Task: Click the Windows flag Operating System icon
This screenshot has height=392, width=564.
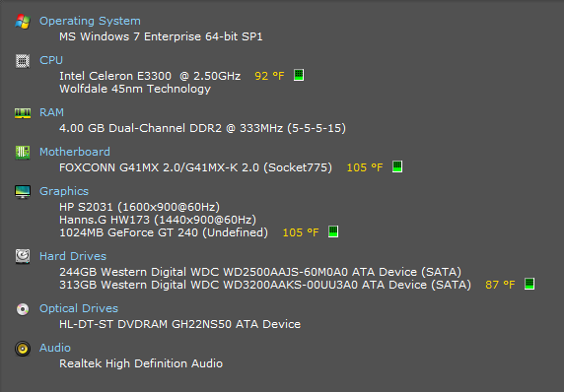Action: coord(23,22)
